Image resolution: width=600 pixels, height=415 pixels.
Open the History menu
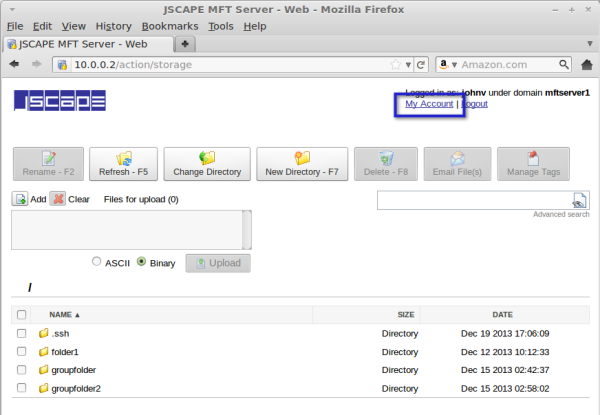point(113,25)
